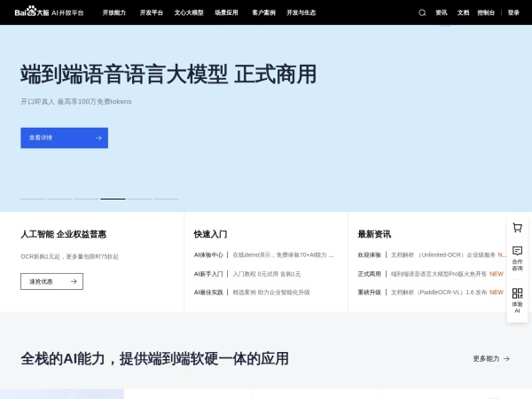Click the arrow next to 更多能力

pyautogui.click(x=506, y=358)
